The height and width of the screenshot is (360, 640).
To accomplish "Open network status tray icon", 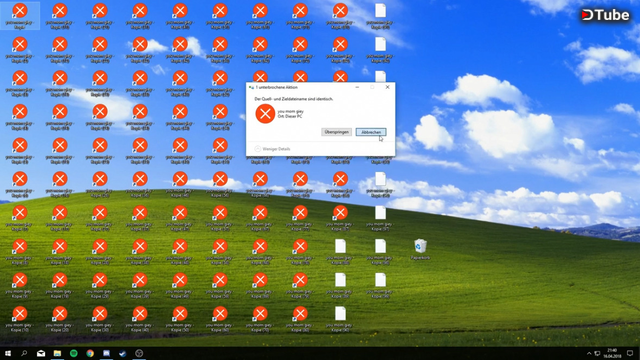I will (597, 353).
